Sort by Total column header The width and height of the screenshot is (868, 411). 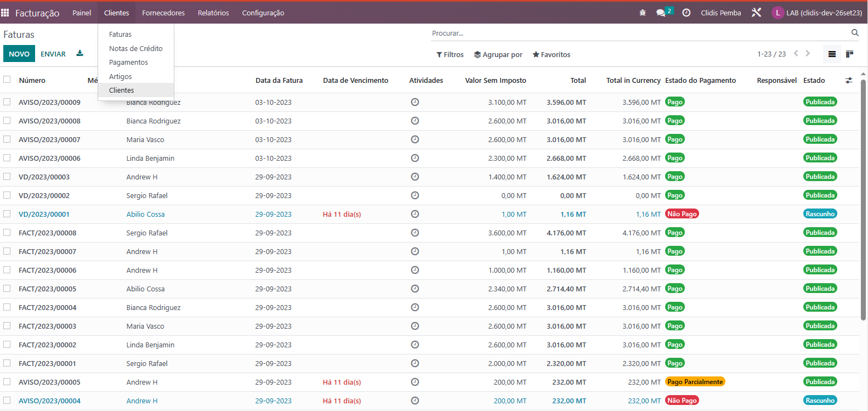coord(578,80)
